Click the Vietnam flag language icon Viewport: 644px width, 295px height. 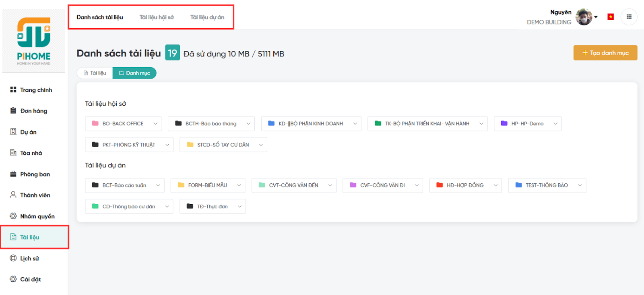[611, 17]
